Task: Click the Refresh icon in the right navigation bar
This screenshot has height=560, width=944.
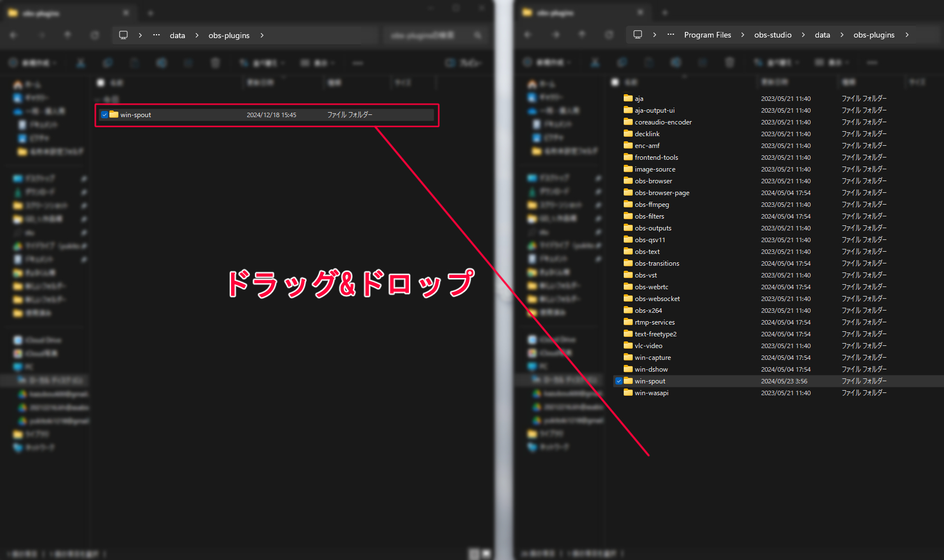Action: tap(609, 35)
